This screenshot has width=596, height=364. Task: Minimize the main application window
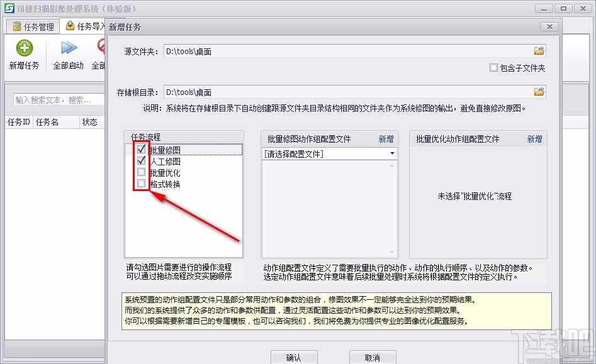click(x=544, y=8)
